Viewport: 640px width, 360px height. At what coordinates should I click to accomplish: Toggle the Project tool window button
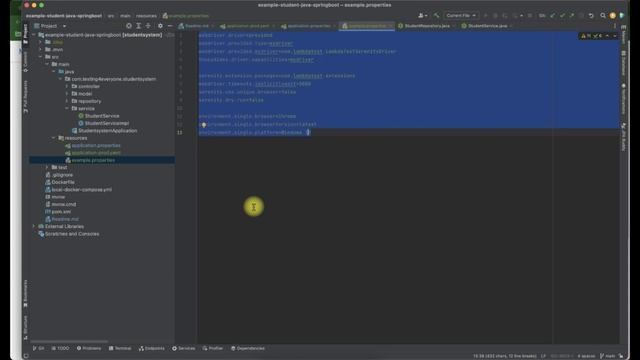(x=26, y=33)
